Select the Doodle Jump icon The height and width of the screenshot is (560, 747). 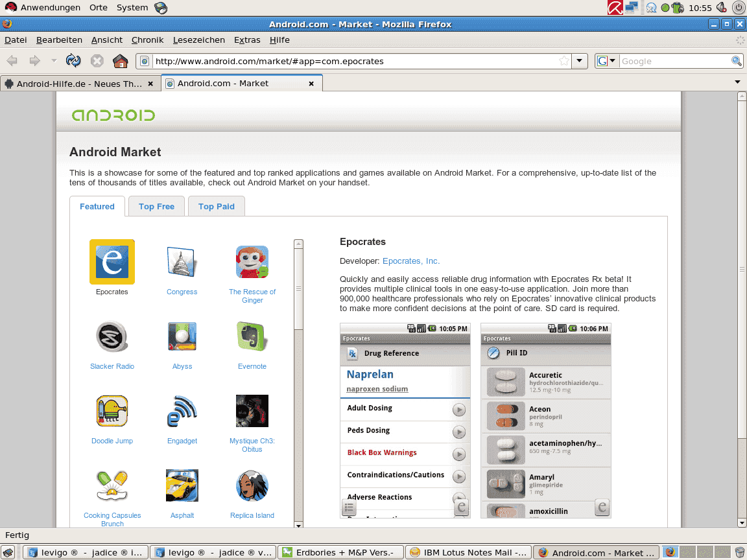point(112,411)
